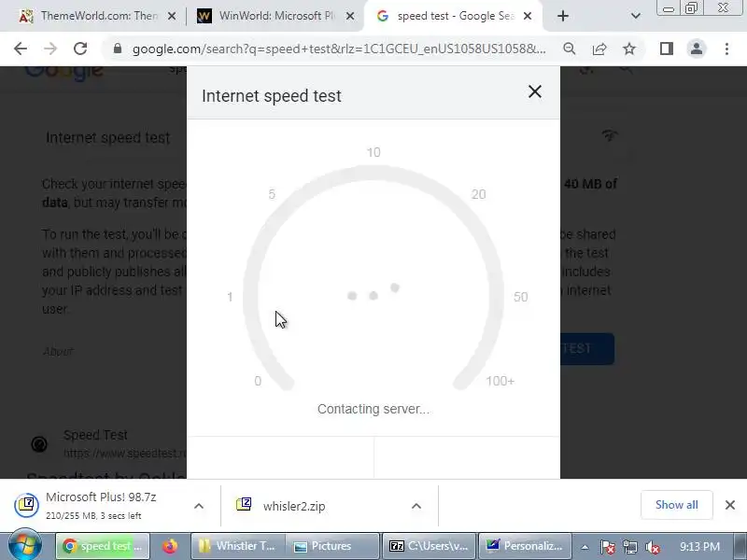Expand options for whisler2.zip download
The height and width of the screenshot is (560, 747).
416,506
